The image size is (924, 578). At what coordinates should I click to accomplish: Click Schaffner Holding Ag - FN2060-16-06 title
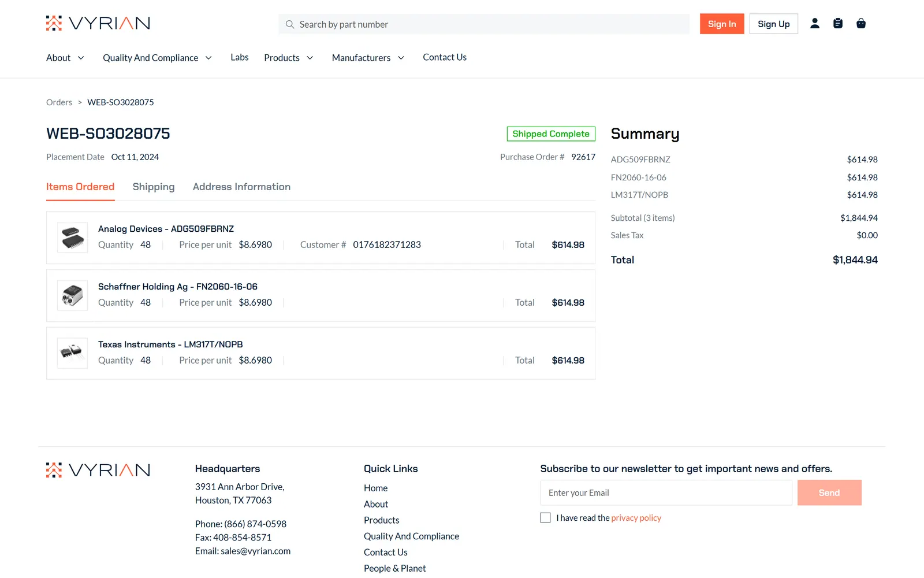[x=178, y=287]
